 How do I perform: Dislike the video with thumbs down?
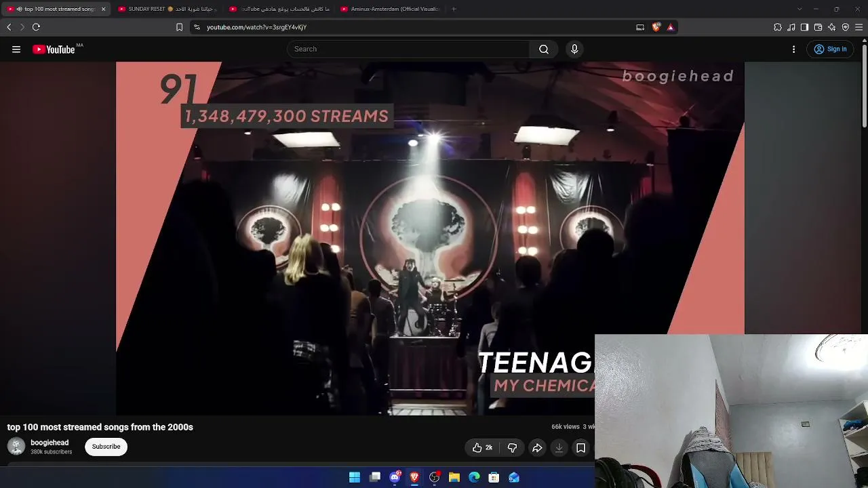pos(512,447)
